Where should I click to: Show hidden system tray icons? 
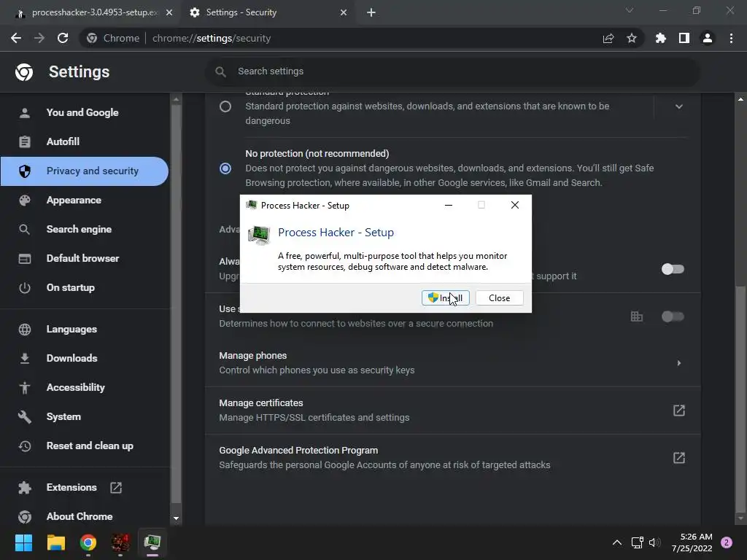pos(617,542)
